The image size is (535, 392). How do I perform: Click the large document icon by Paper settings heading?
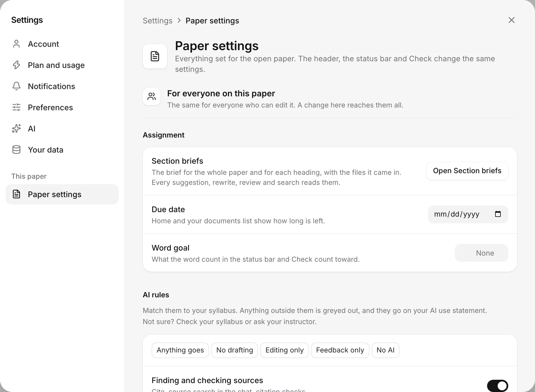pyautogui.click(x=155, y=56)
